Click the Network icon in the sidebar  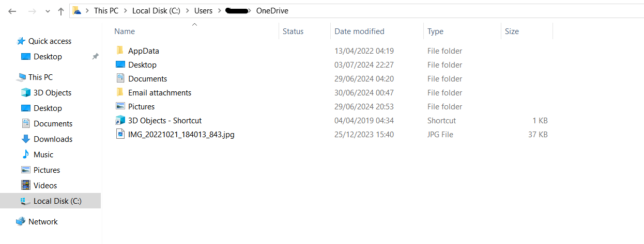[21, 221]
